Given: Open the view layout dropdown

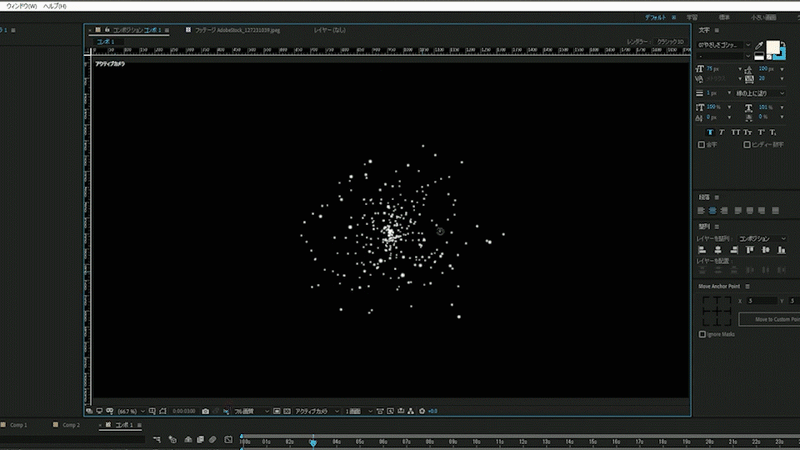Looking at the screenshot, I should 359,411.
